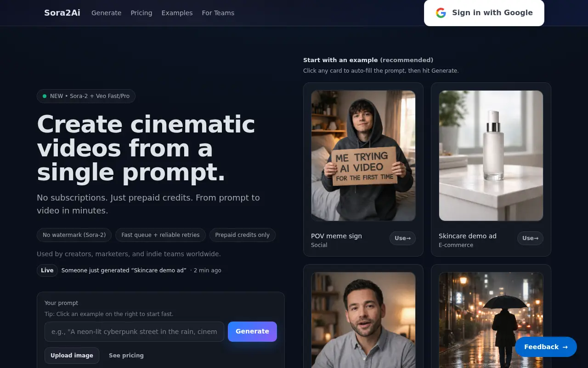This screenshot has width=588, height=368.
Task: Click the "Create cinematic videos" headline
Action: 146,149
